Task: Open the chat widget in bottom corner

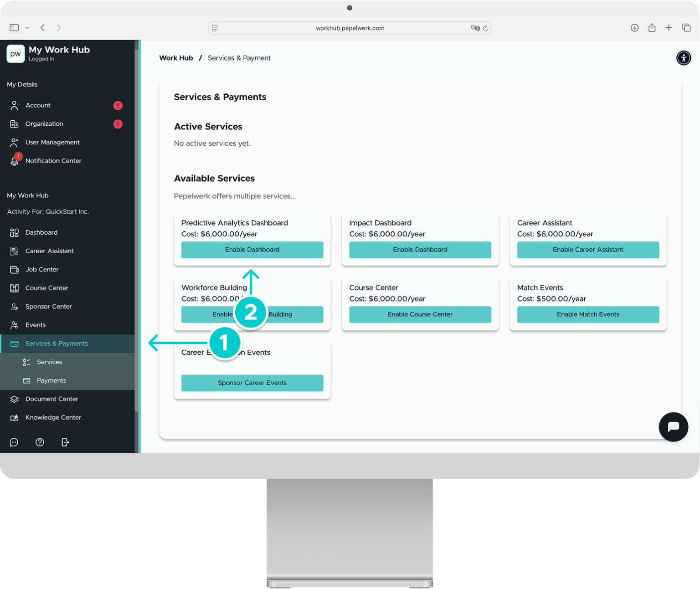Action: (x=673, y=427)
